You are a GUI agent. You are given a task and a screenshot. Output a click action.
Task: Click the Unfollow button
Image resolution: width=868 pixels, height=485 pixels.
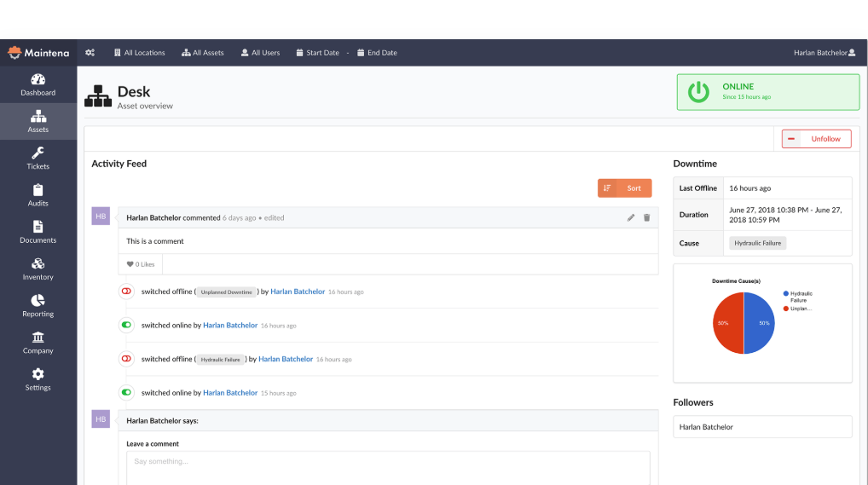pos(817,139)
